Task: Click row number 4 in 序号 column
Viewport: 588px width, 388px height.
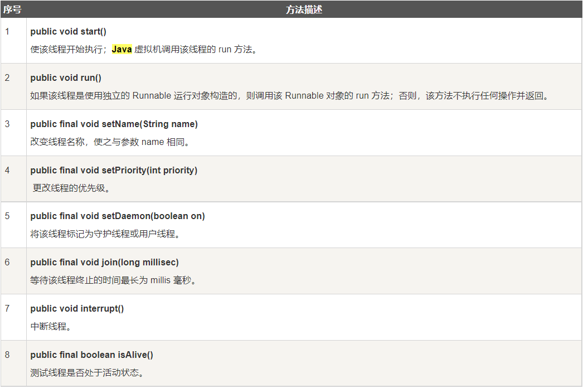Action: click(7, 171)
